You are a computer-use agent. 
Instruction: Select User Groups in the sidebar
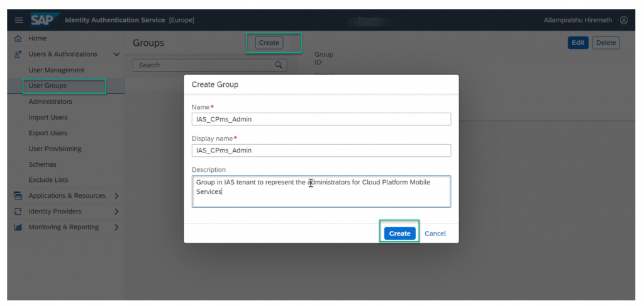48,86
